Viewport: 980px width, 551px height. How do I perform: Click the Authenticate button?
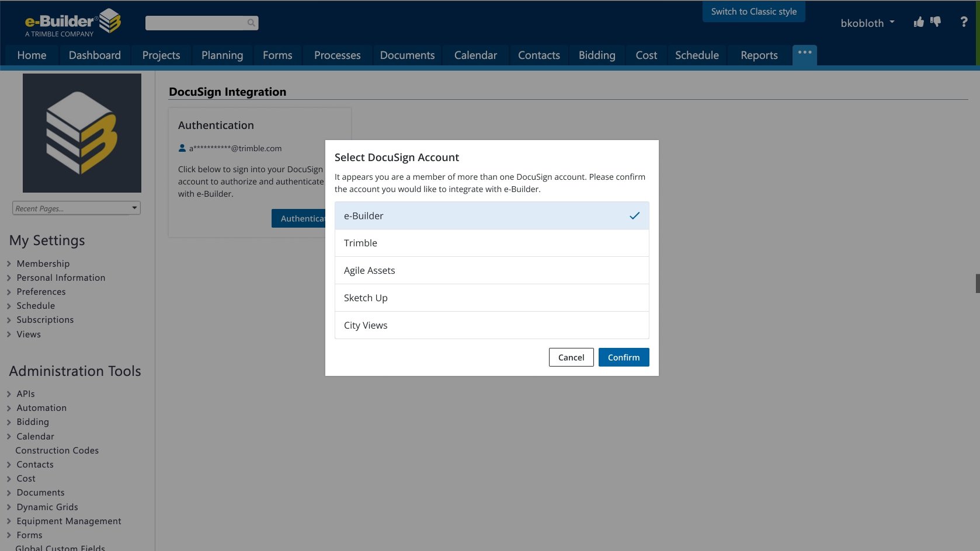click(298, 218)
